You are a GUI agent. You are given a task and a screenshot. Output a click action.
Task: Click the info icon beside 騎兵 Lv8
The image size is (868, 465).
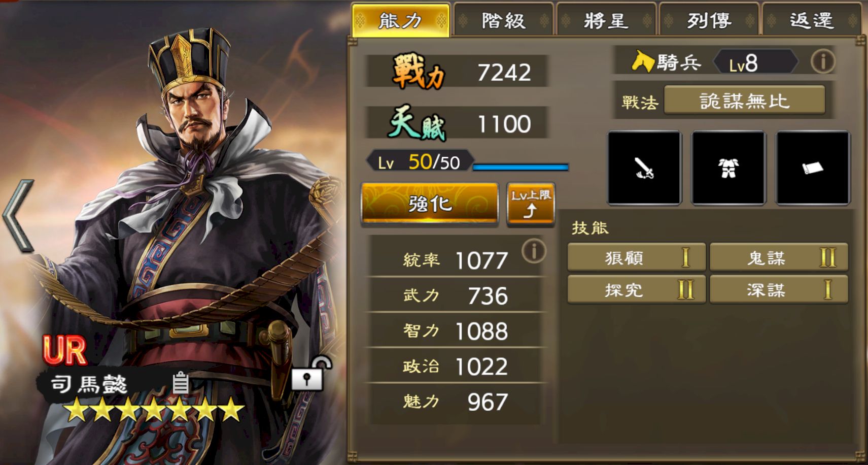click(822, 62)
